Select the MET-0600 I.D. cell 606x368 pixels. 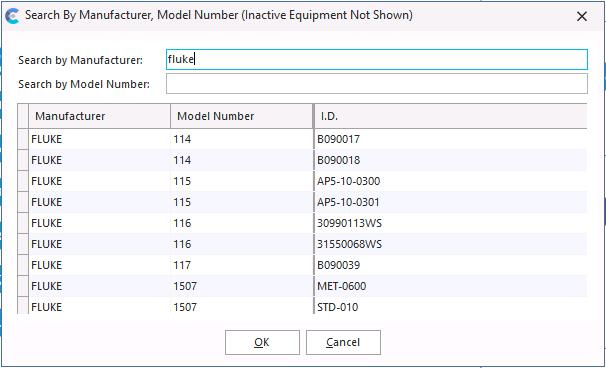tap(450, 286)
